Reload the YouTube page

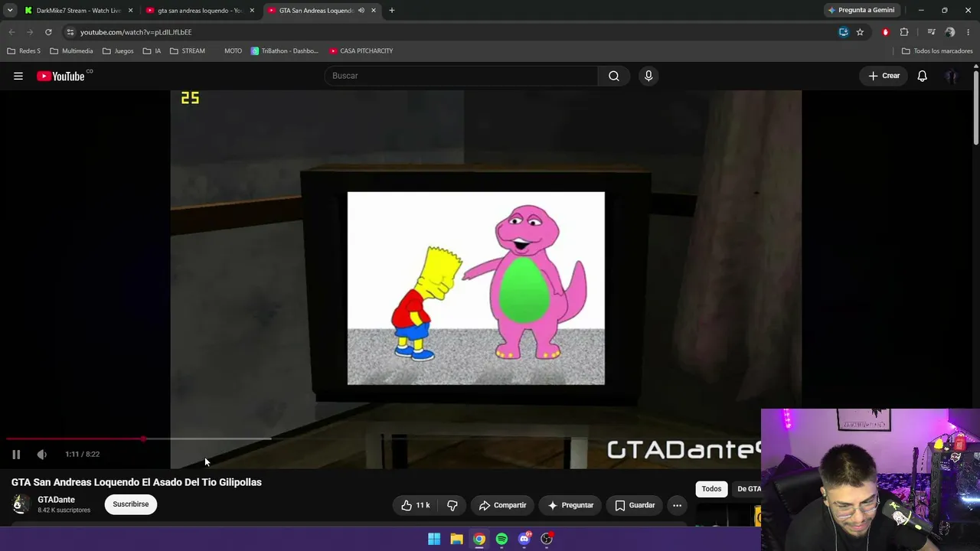pyautogui.click(x=48, y=32)
